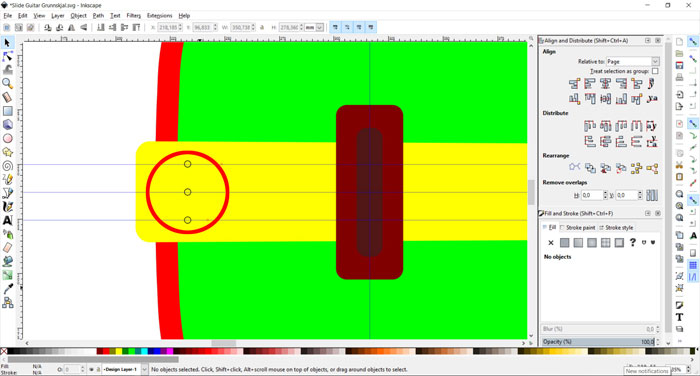
Task: Open Relative to Page dropdown
Action: (x=632, y=62)
